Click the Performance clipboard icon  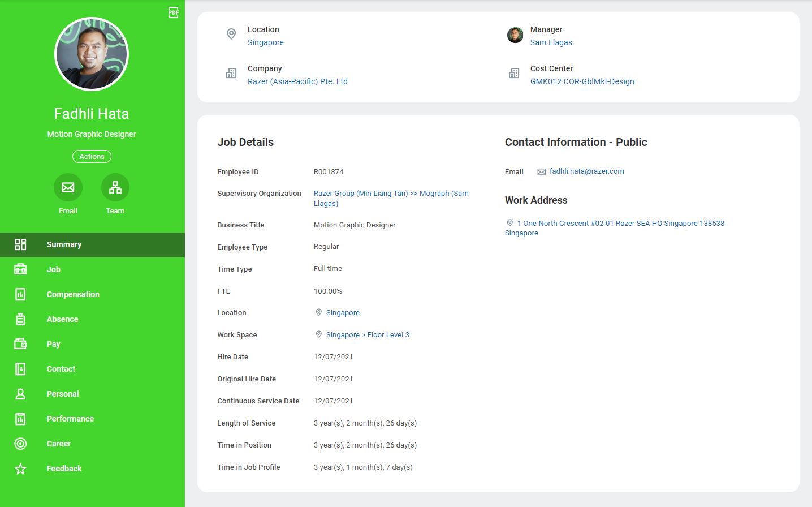(20, 419)
